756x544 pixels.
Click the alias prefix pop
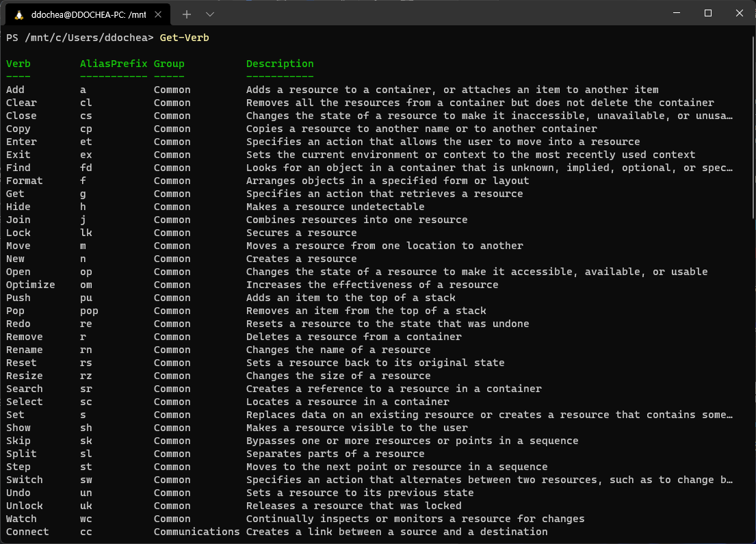(89, 311)
